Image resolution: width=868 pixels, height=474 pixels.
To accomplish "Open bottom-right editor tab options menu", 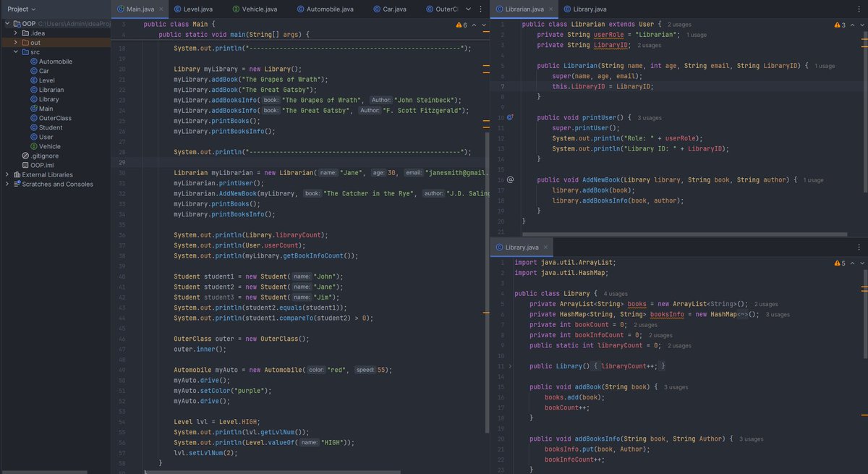I will (859, 247).
